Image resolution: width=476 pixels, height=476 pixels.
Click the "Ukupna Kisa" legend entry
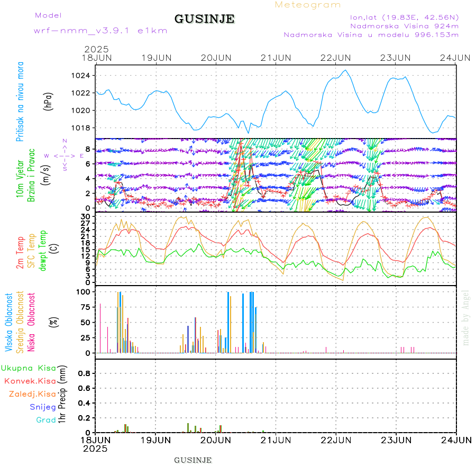tap(29, 368)
